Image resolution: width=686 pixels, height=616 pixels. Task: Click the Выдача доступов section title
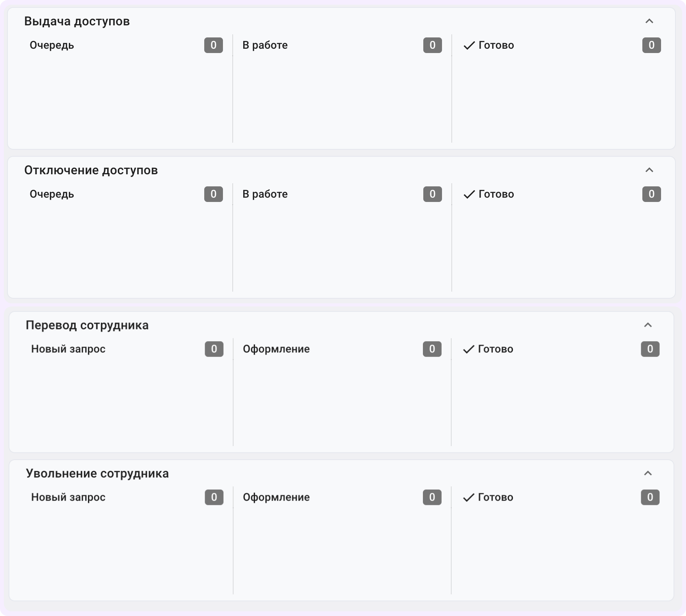[x=77, y=21]
